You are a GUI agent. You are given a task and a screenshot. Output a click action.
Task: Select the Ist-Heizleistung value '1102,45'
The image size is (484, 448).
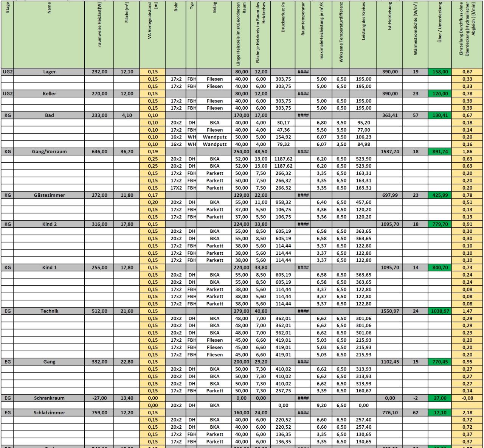(390, 362)
